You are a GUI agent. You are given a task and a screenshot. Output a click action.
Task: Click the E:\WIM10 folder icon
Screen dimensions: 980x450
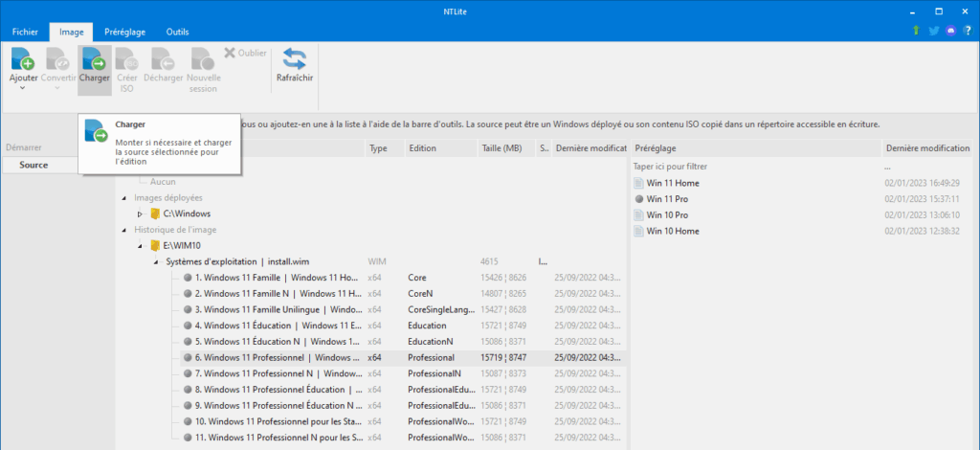155,246
